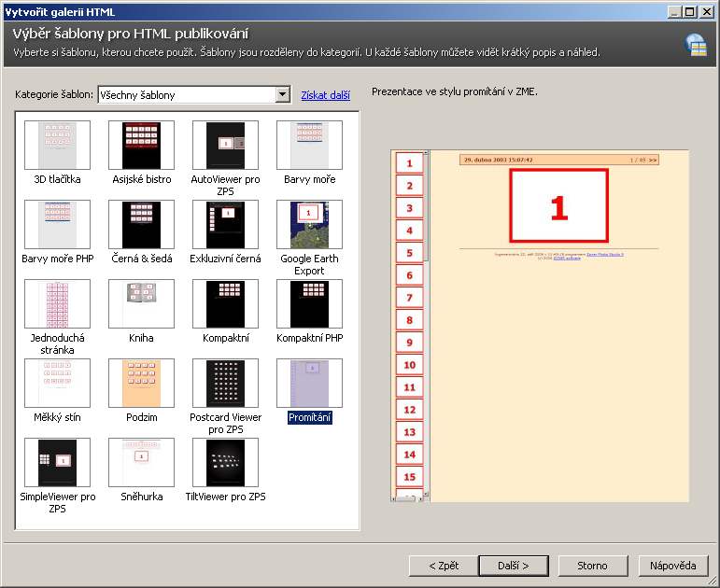Click thumbnail number 7 in preview strip
The height and width of the screenshot is (588, 720).
409,298
